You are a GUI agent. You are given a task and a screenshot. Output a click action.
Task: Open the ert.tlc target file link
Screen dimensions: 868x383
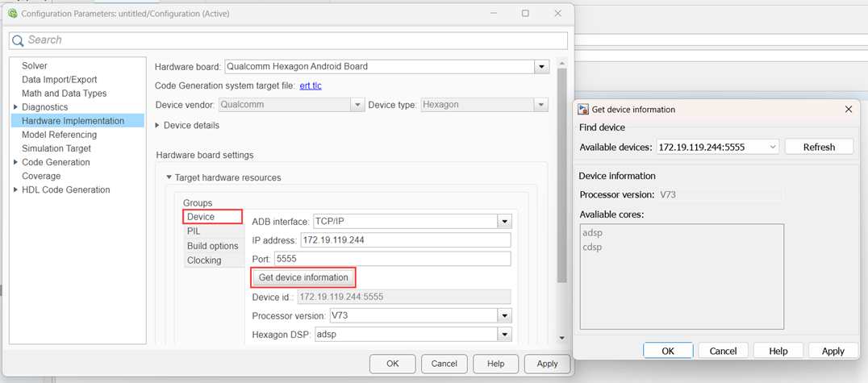coord(311,85)
